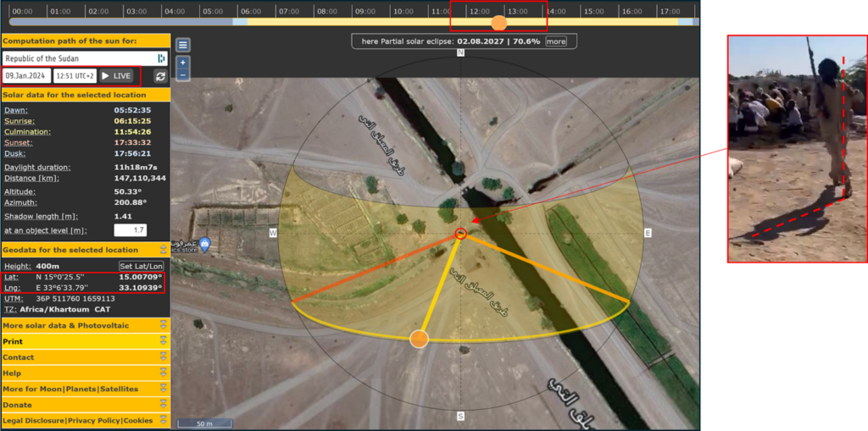Click the center location pin on map

pyautogui.click(x=460, y=233)
